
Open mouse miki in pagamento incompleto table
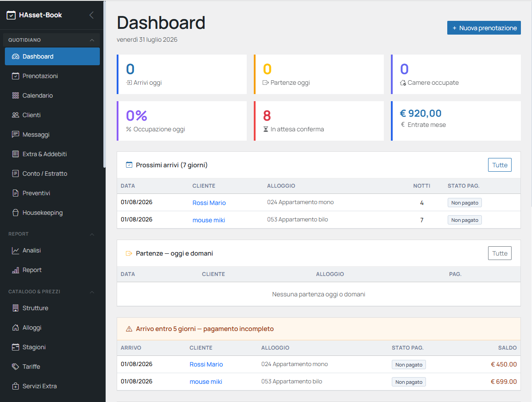click(x=206, y=382)
